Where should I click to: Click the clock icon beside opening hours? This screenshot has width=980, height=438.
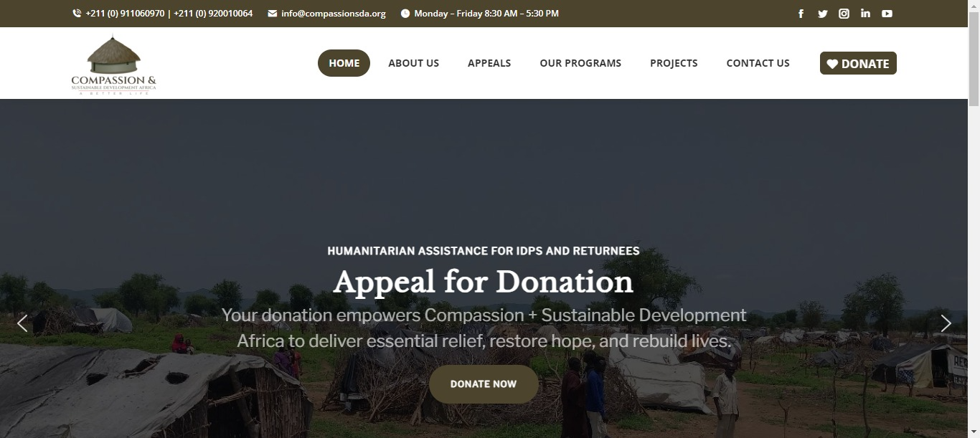(x=405, y=14)
